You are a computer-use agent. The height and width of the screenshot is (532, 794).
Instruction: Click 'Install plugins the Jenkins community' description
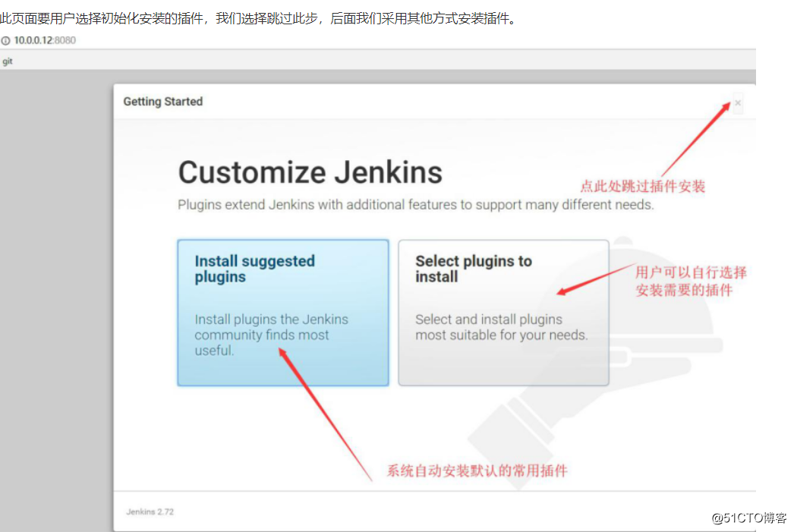coord(272,335)
